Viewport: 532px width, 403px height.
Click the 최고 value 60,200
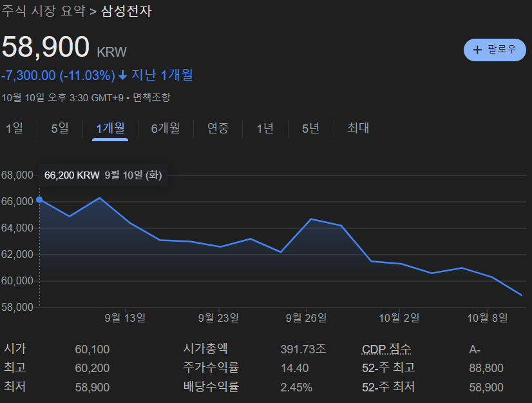(92, 368)
